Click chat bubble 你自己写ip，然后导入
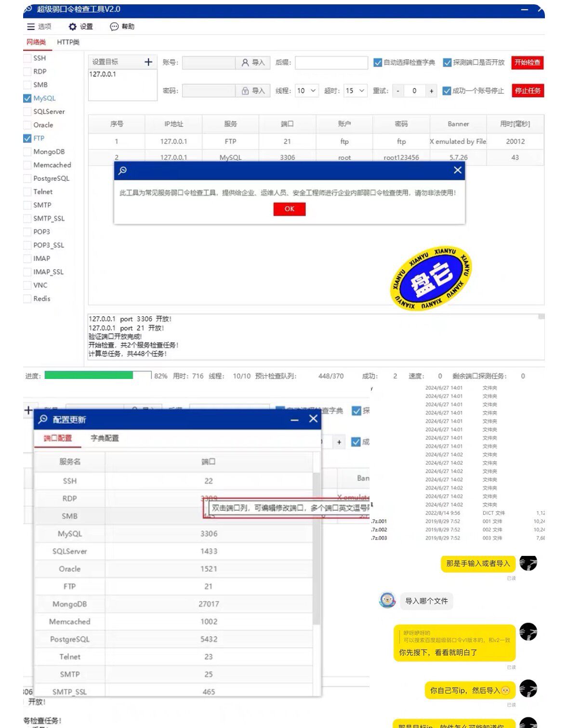Viewport: 568px width, 728px height. [x=470, y=690]
